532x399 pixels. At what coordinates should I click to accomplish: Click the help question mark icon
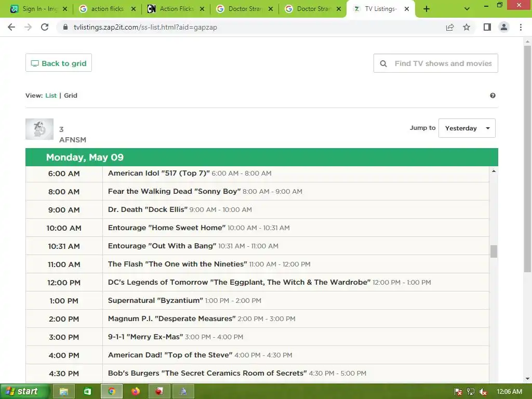[x=493, y=96]
